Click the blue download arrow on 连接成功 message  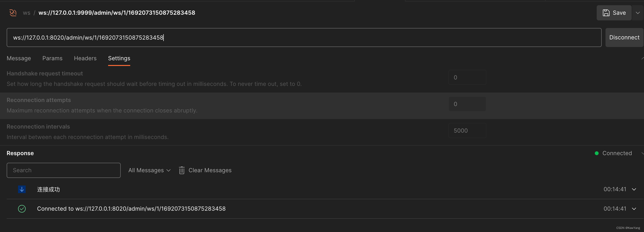pos(22,189)
